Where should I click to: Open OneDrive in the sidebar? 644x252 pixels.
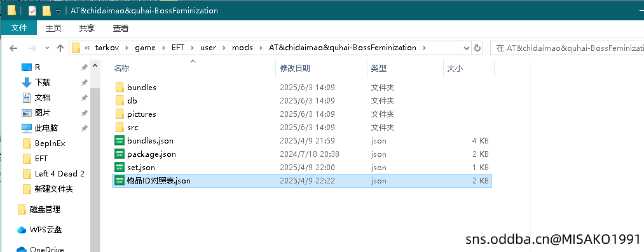[x=47, y=249]
